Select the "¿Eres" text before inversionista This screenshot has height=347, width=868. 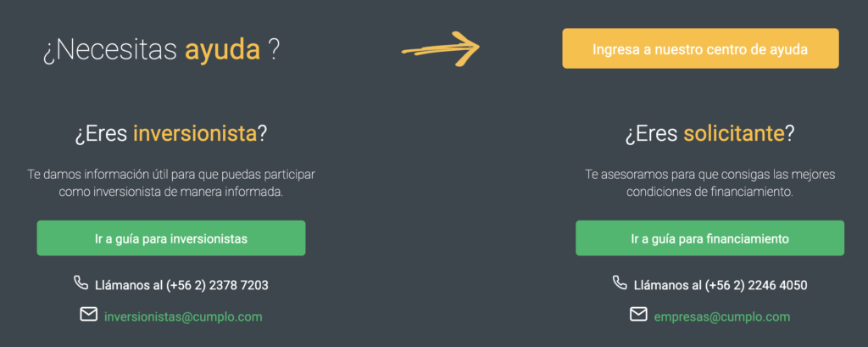[x=102, y=133]
